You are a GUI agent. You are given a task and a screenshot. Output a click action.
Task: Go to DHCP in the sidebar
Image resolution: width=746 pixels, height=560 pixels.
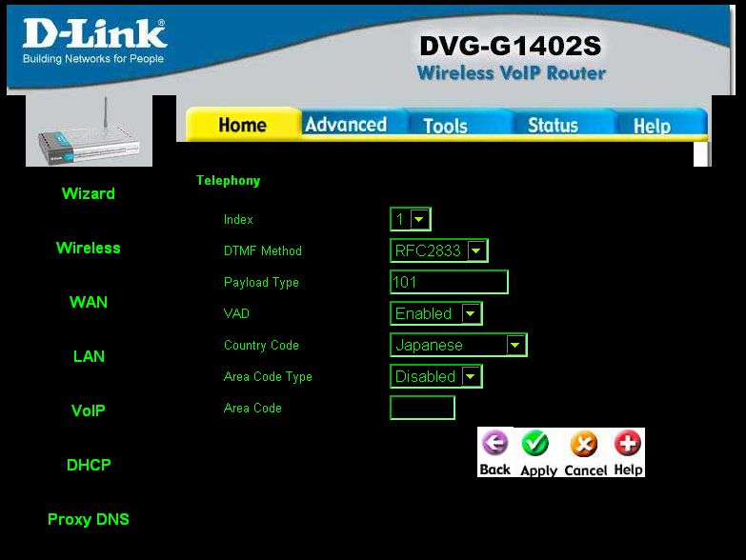coord(89,465)
